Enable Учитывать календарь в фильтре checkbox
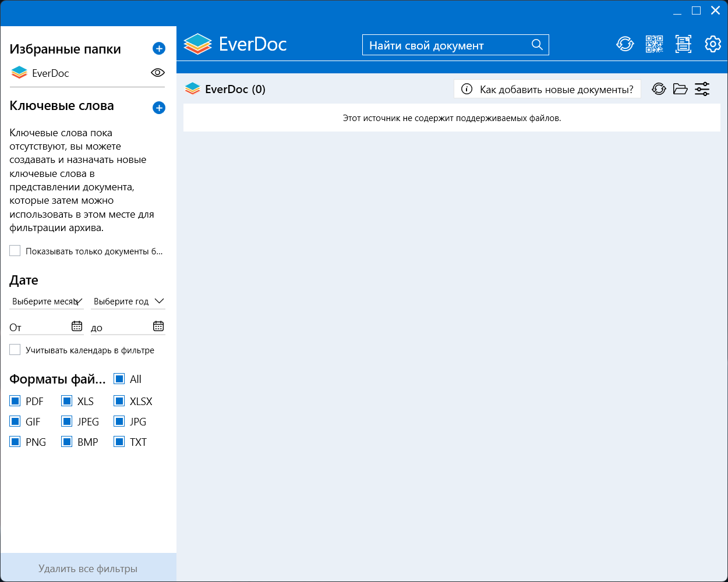The height and width of the screenshot is (582, 728). pyautogui.click(x=15, y=350)
